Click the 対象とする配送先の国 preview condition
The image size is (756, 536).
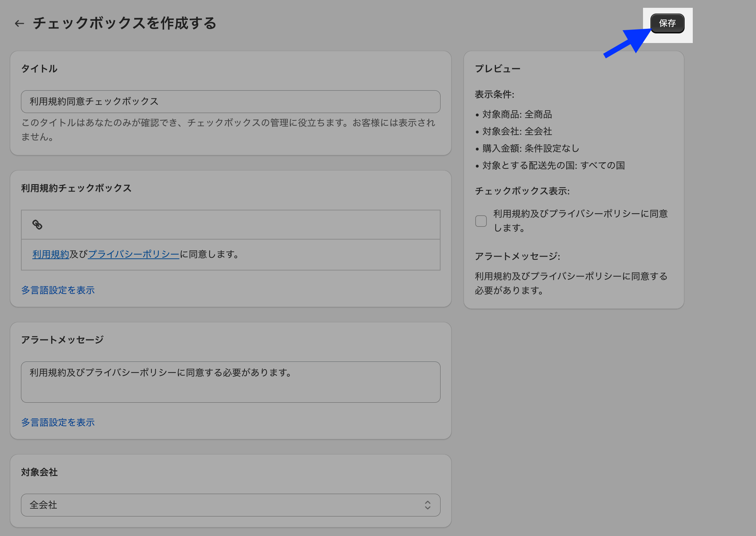[x=553, y=166]
